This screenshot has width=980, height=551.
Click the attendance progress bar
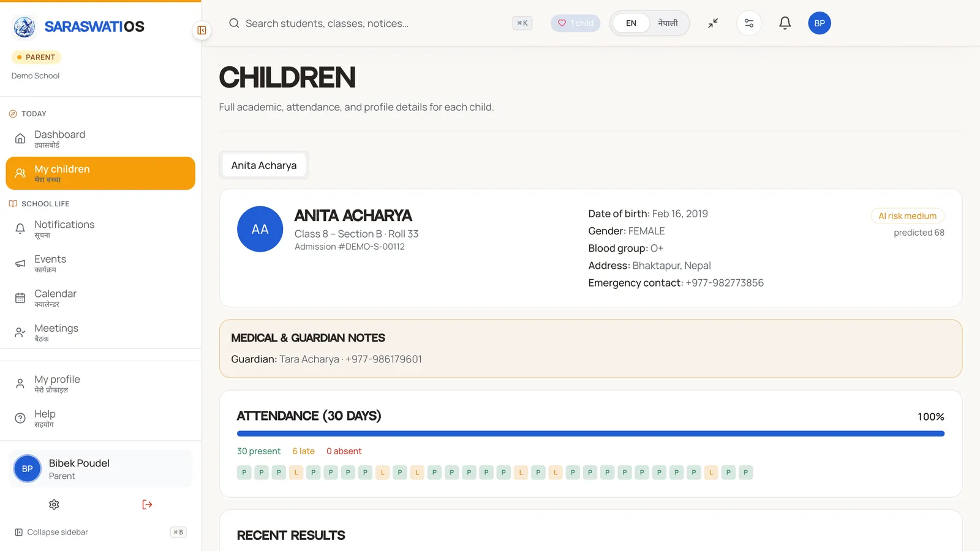tap(590, 433)
